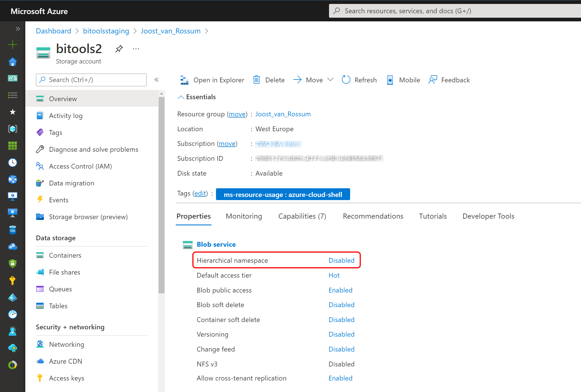Click Default access tier Hot value

coord(334,275)
